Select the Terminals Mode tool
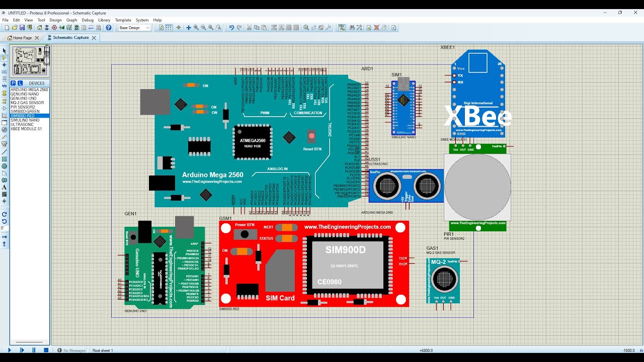Screen dimensions: 644x362 click(5, 101)
